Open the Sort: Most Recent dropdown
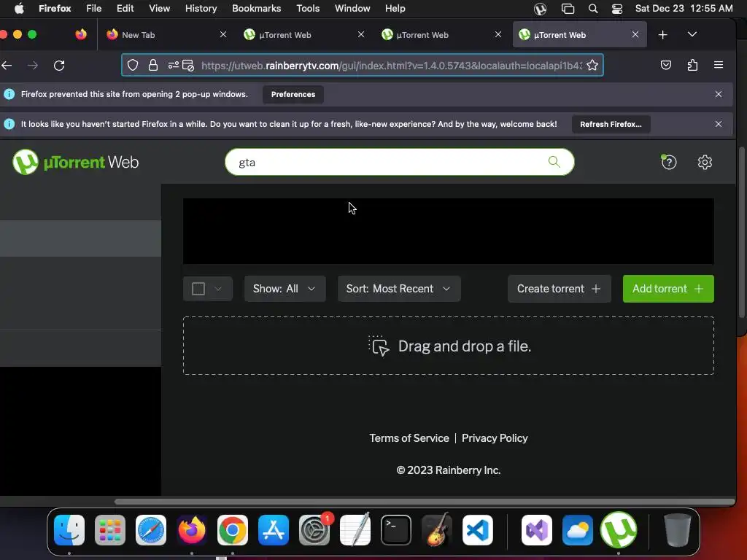The image size is (747, 560). point(399,289)
